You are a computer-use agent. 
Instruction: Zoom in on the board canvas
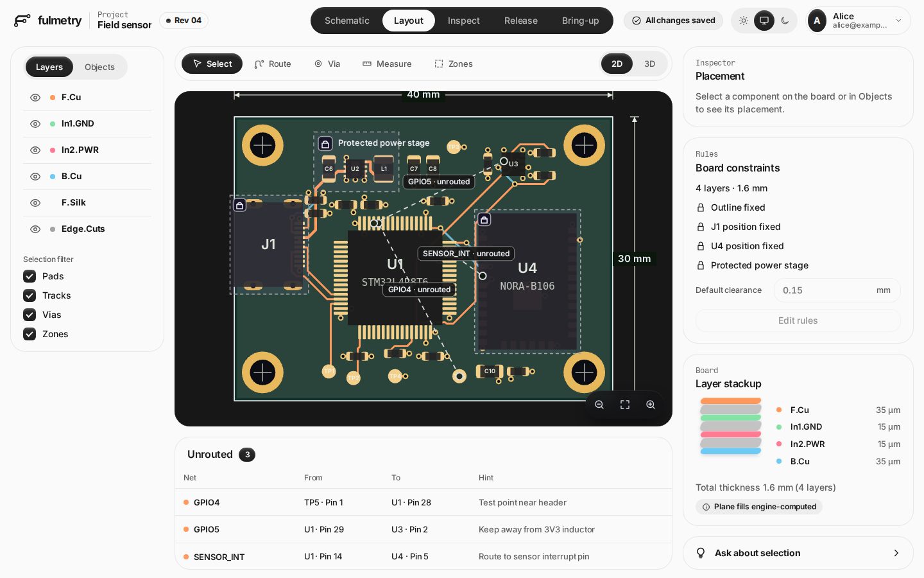click(651, 405)
